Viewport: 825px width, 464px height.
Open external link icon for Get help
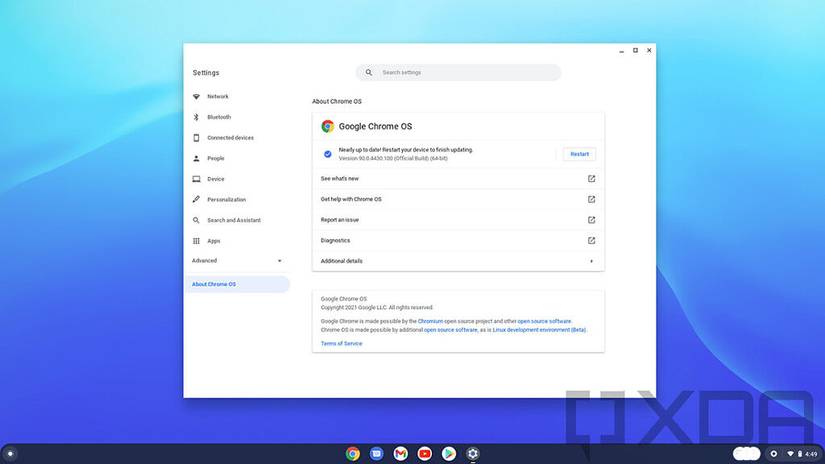click(x=591, y=199)
